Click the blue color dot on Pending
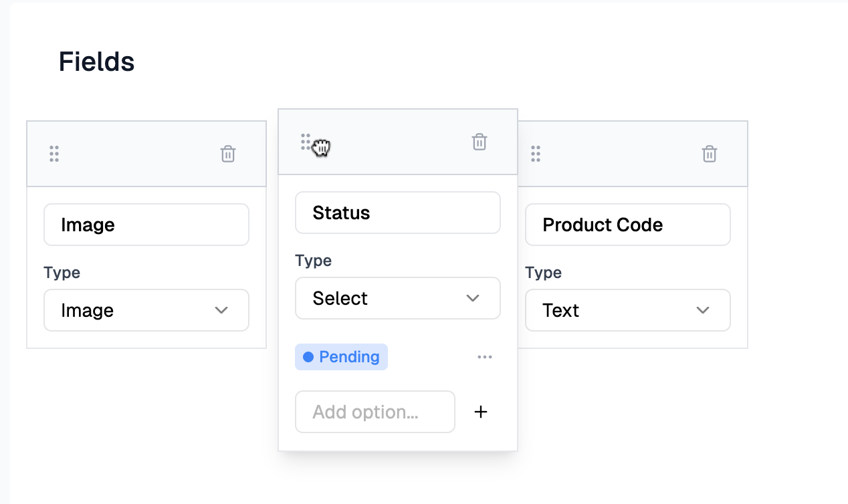Image resolution: width=848 pixels, height=504 pixels. 308,357
